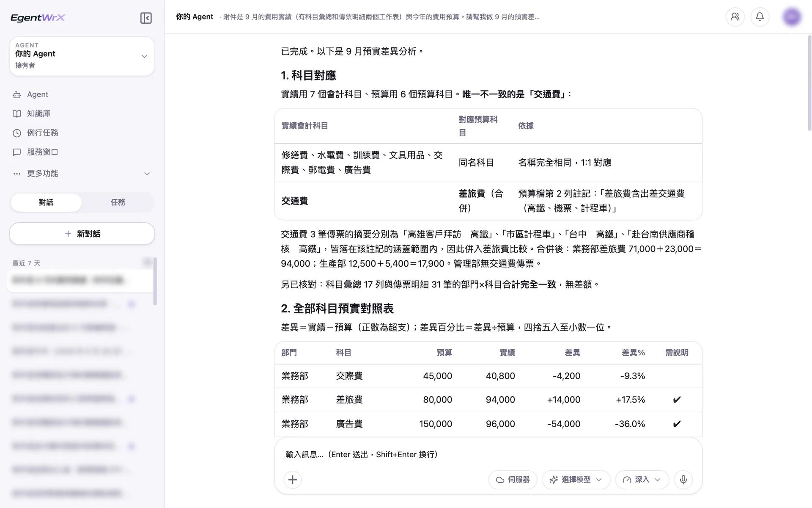Click the 依據 column header
The height and width of the screenshot is (508, 812).
click(526, 126)
